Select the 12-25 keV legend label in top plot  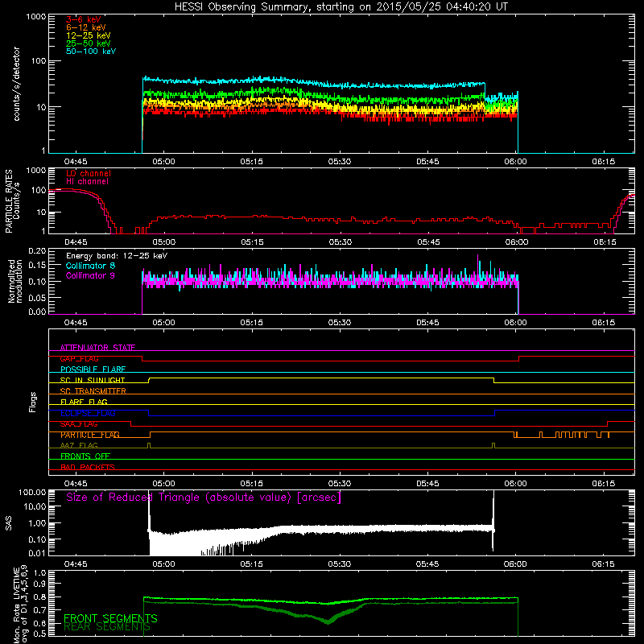point(89,35)
